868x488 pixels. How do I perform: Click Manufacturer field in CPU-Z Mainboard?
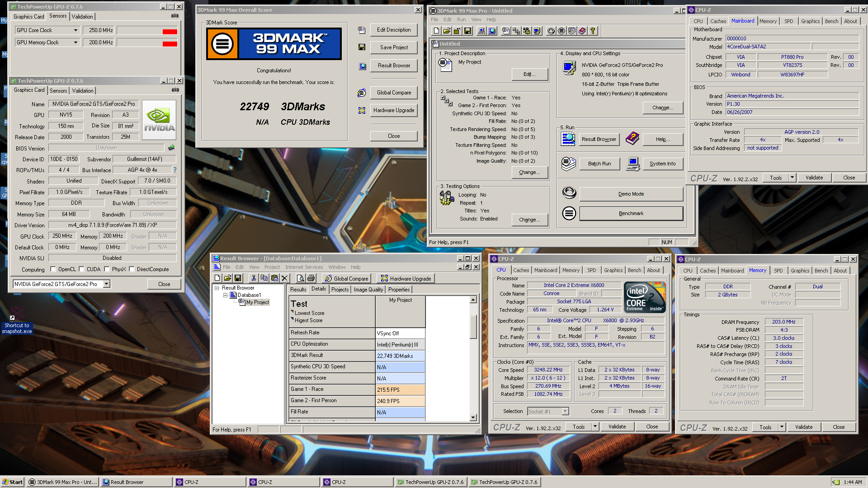(x=792, y=38)
